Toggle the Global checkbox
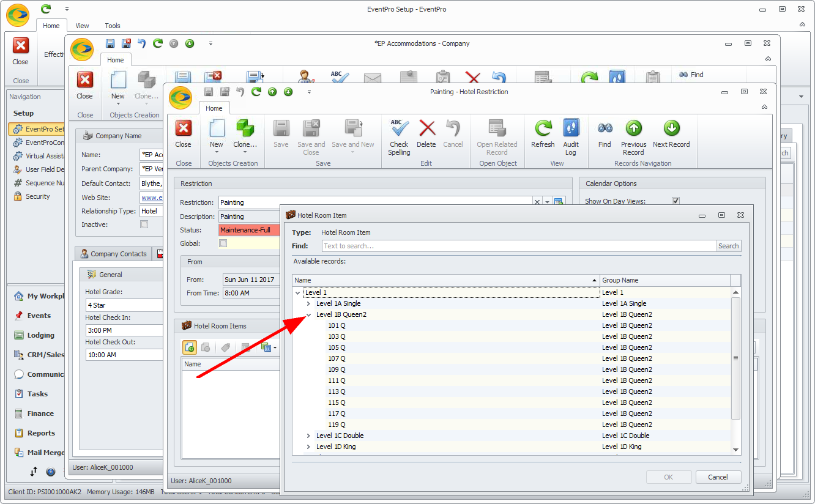Screen dimensions: 815x504 tap(223, 243)
